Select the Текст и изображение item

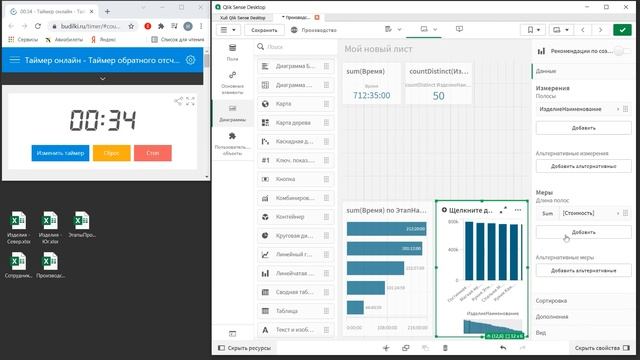[x=296, y=329]
